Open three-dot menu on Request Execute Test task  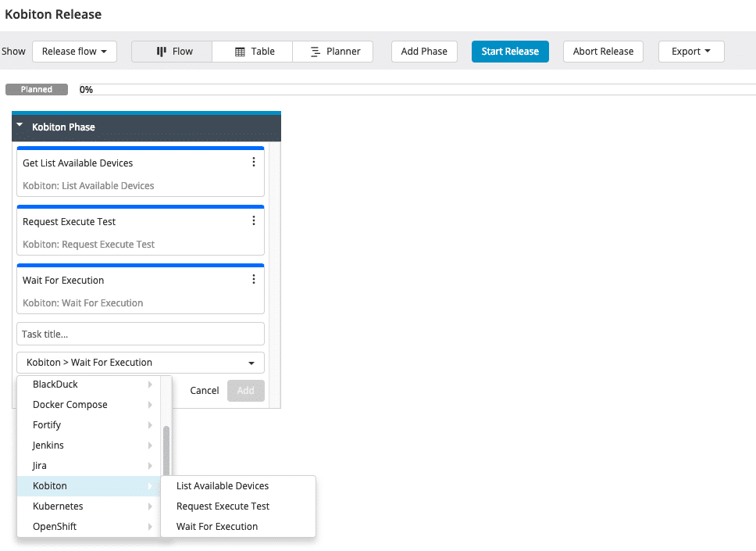[253, 221]
